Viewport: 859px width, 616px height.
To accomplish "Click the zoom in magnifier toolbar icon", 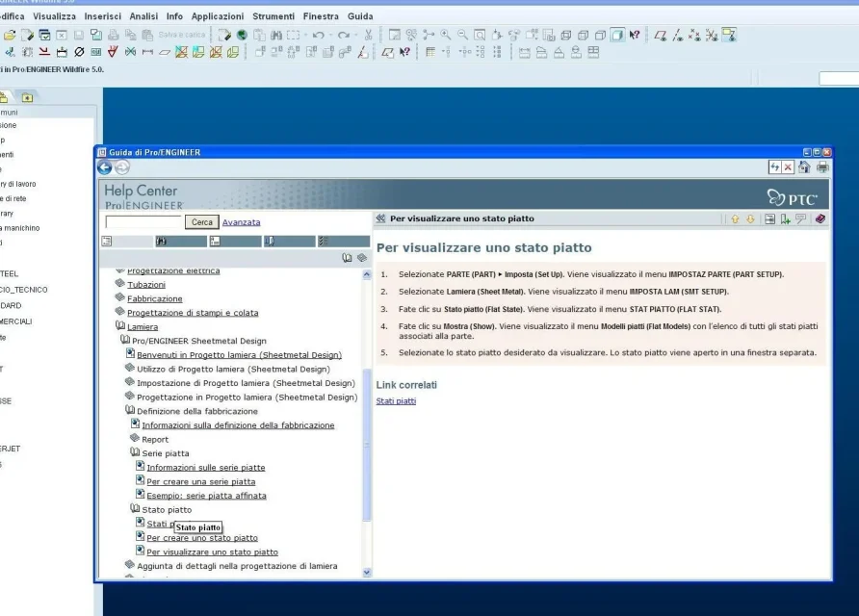I will (446, 35).
